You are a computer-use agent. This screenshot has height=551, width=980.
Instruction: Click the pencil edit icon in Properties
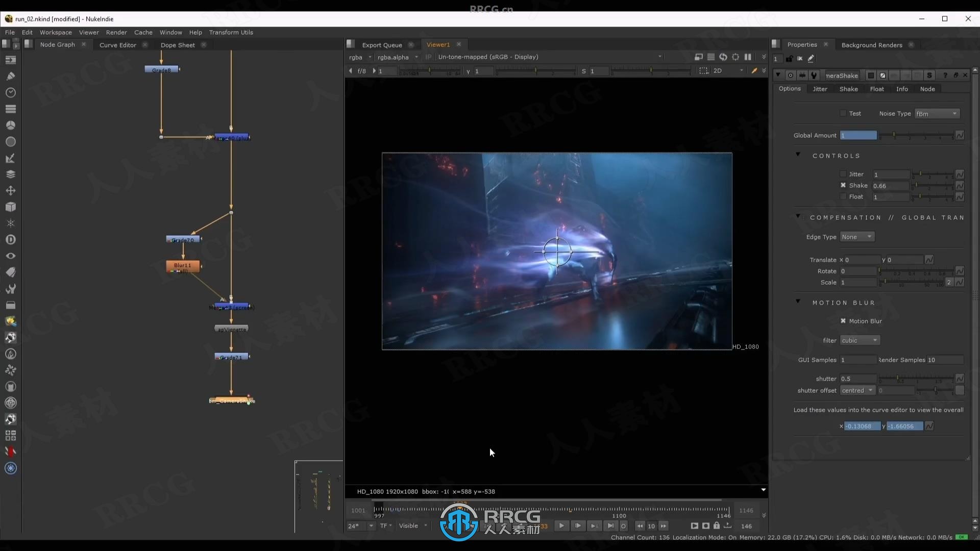[811, 59]
